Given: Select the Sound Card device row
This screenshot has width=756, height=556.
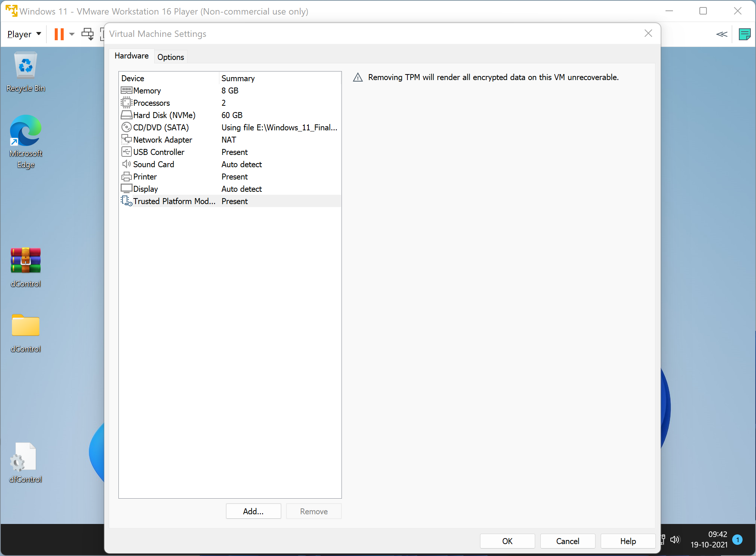Looking at the screenshot, I should click(229, 164).
